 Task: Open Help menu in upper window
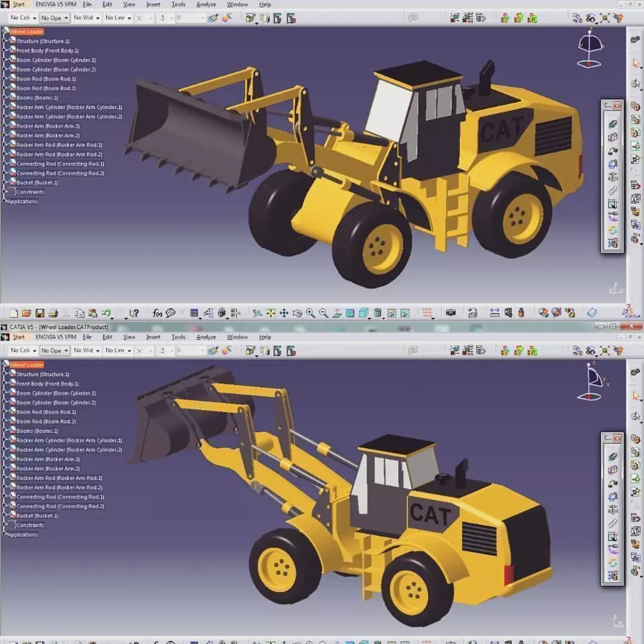coord(265,5)
